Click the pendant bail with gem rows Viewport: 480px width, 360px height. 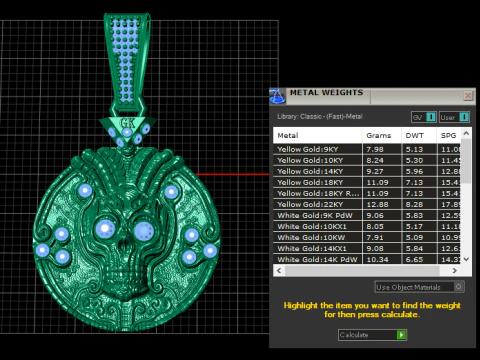127,62
